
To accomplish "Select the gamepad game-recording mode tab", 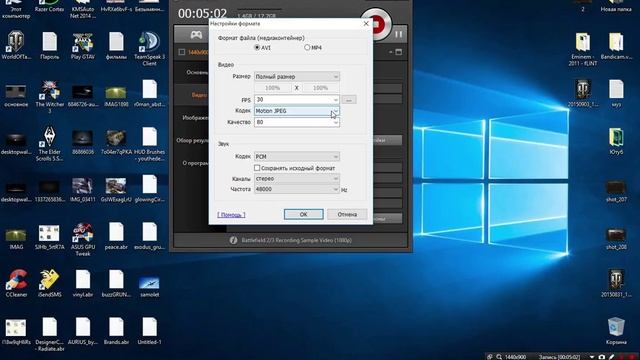I will 196,35.
